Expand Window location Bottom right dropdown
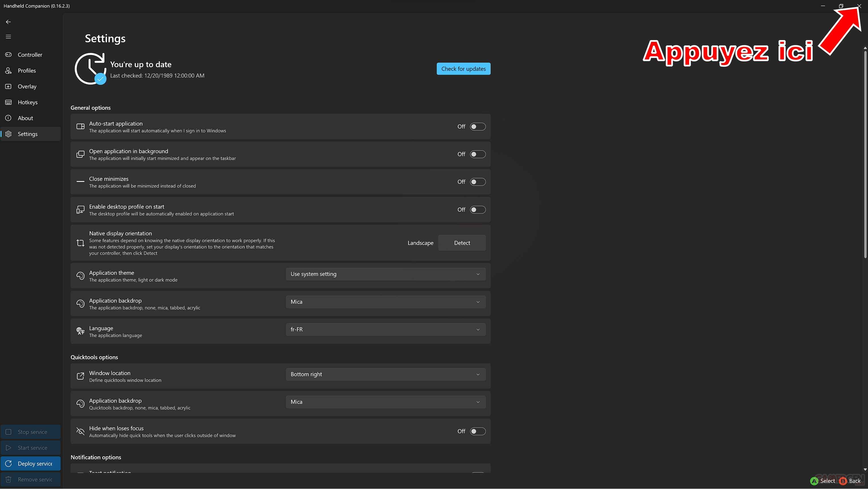Image resolution: width=868 pixels, height=489 pixels. click(386, 374)
